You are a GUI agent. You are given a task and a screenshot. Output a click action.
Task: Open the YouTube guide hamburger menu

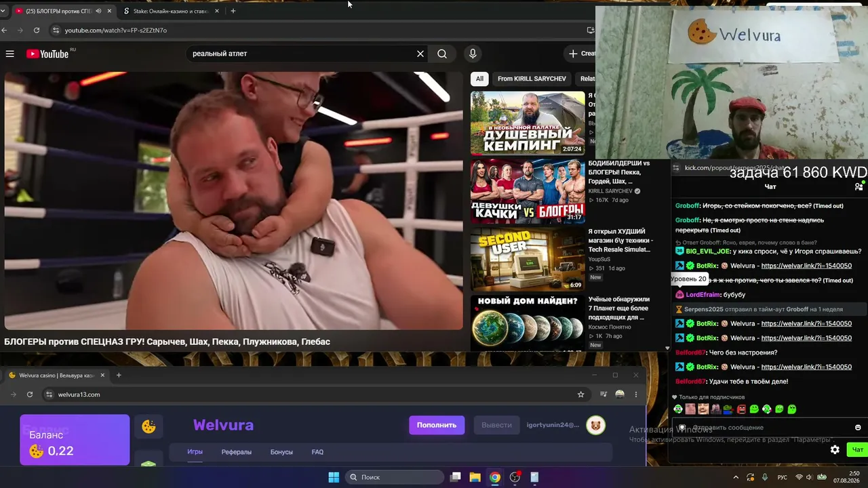pos(9,54)
